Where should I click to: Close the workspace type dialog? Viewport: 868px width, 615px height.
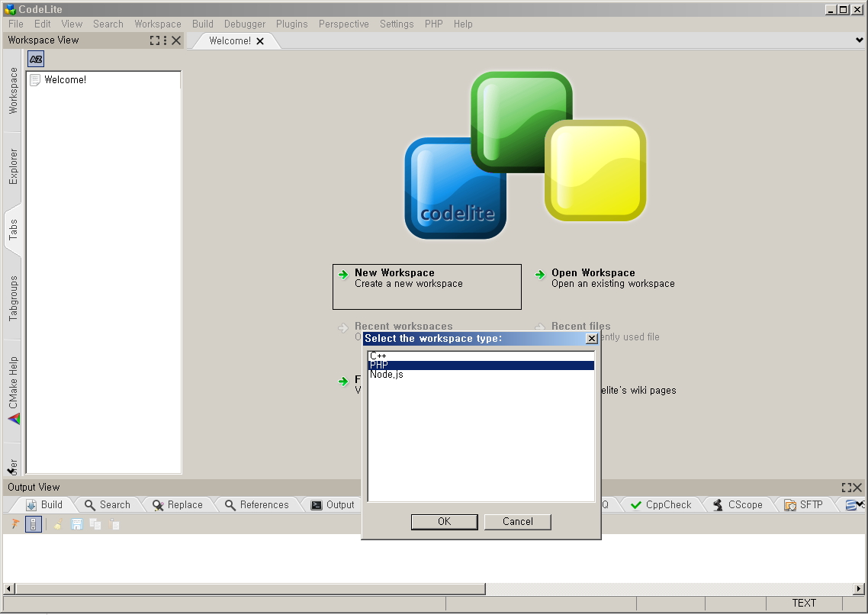pos(592,338)
